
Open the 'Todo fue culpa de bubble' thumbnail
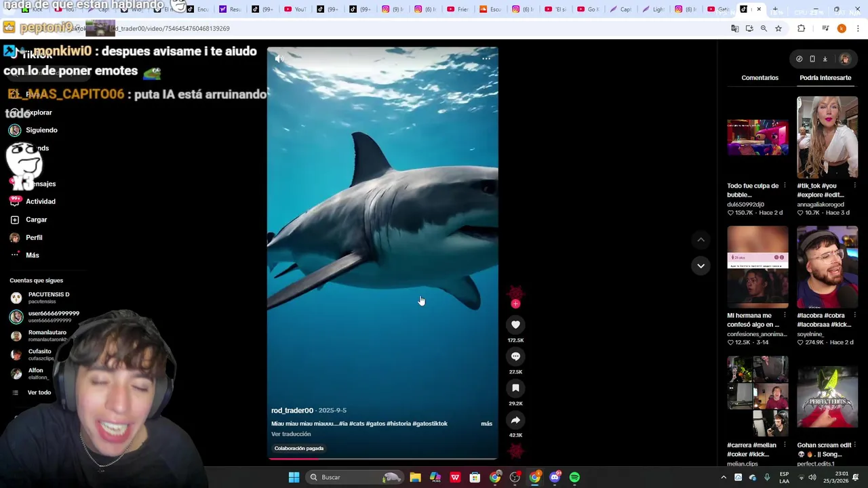tap(757, 138)
